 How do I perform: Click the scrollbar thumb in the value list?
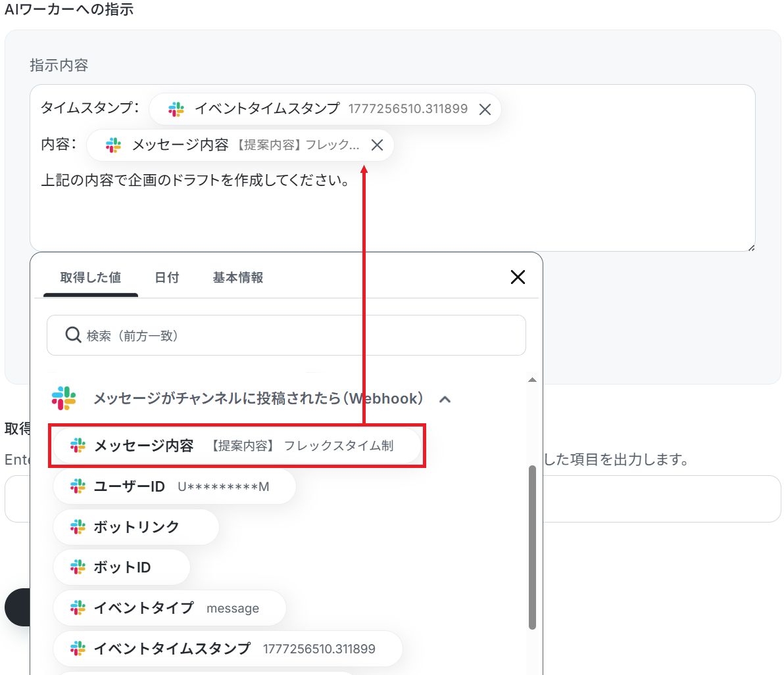(533, 547)
